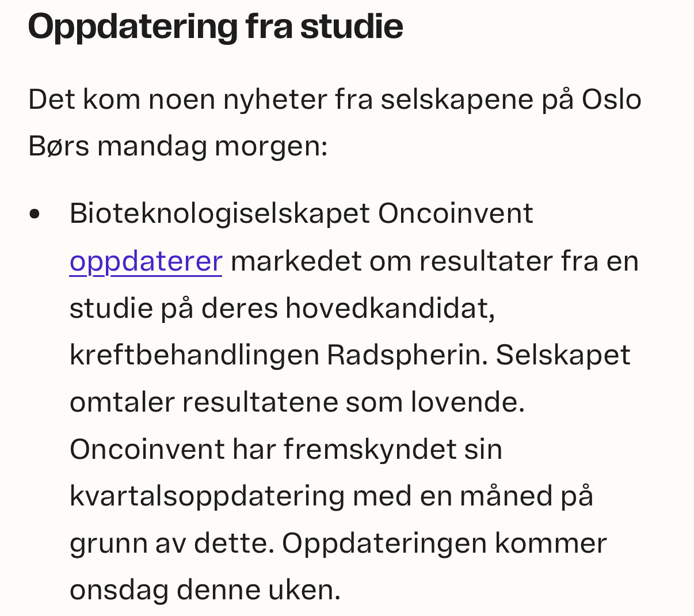Click the 'Oppdatering fra studie' heading

pos(215,26)
